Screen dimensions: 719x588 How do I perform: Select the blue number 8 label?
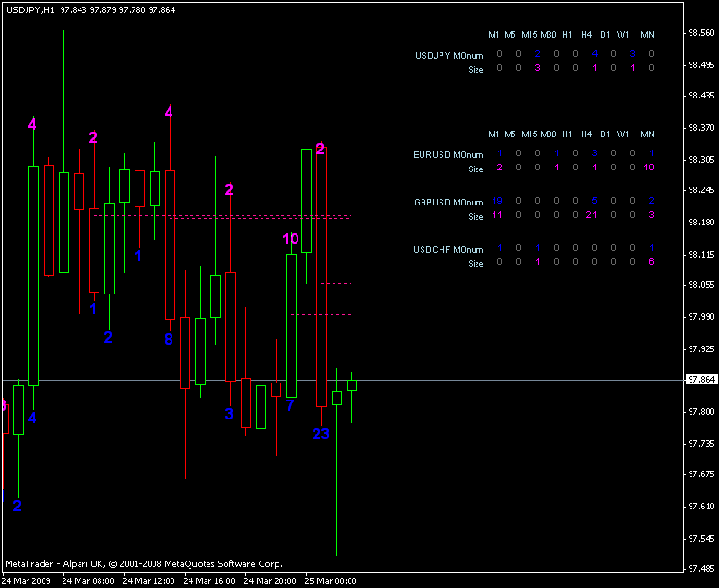169,338
